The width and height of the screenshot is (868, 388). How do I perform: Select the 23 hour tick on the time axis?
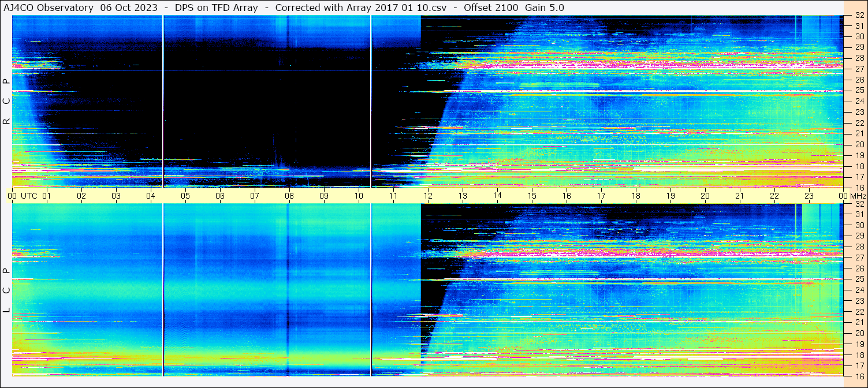(809, 196)
